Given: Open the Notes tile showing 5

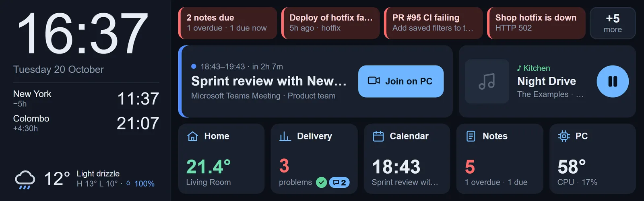Looking at the screenshot, I should (500, 159).
